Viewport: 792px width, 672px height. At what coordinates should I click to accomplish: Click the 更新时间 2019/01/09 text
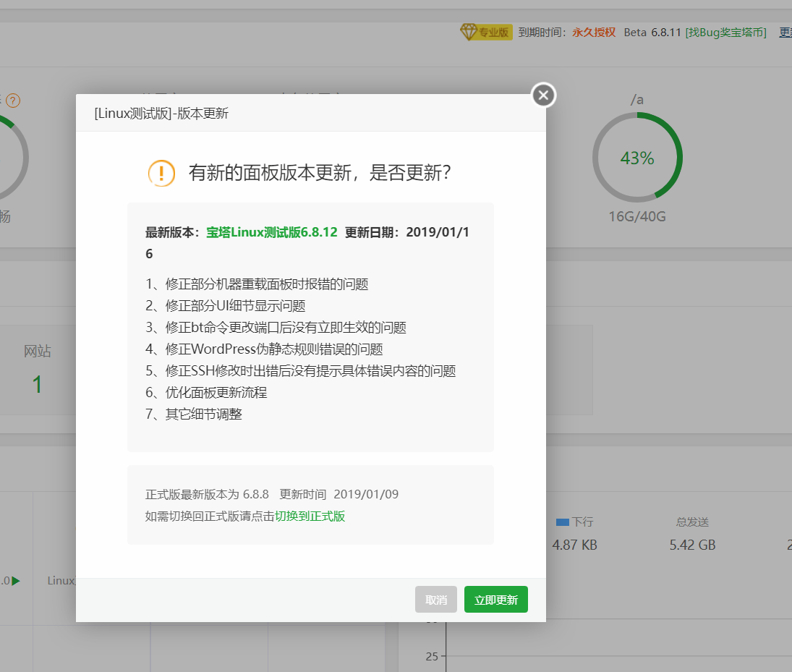(x=339, y=494)
